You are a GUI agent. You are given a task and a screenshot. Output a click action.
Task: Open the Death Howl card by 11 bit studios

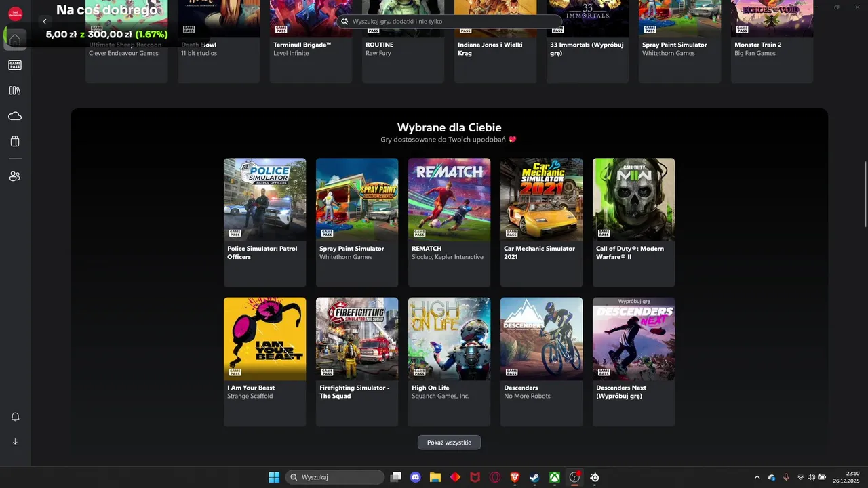218,42
